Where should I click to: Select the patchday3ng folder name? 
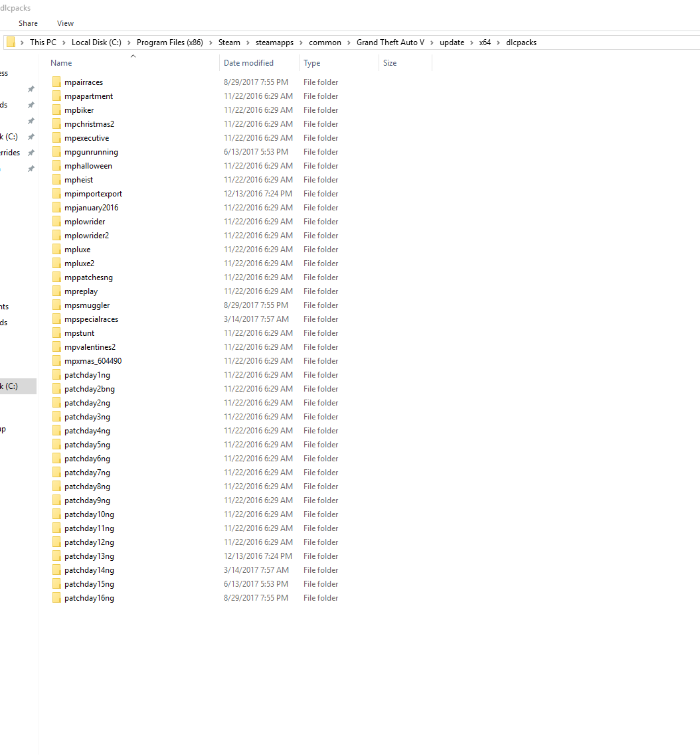[87, 417]
